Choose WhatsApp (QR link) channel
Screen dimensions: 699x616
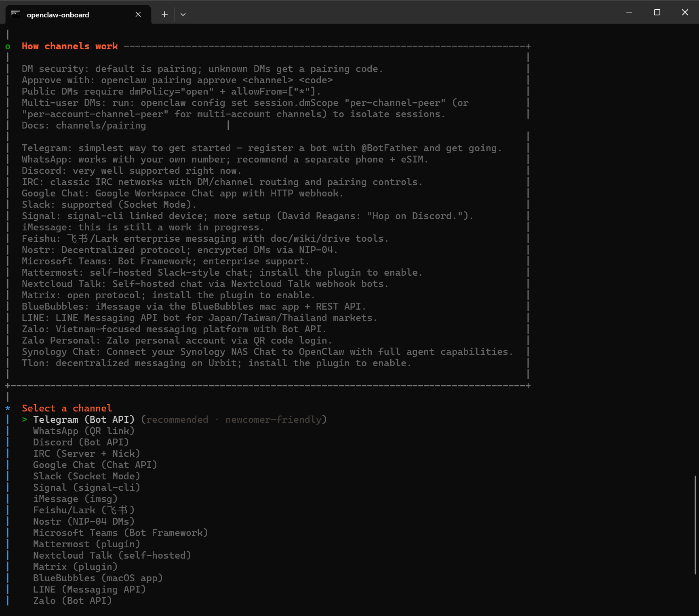pyautogui.click(x=84, y=431)
